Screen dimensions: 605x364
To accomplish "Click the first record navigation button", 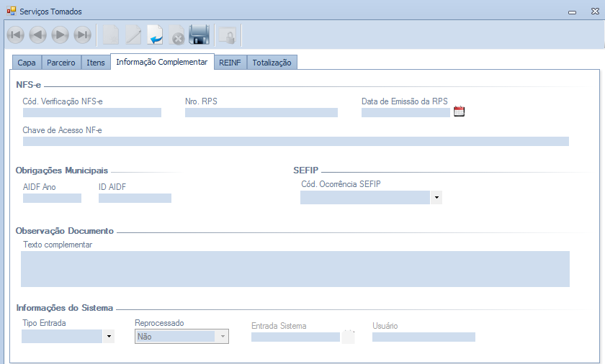I will (x=15, y=35).
